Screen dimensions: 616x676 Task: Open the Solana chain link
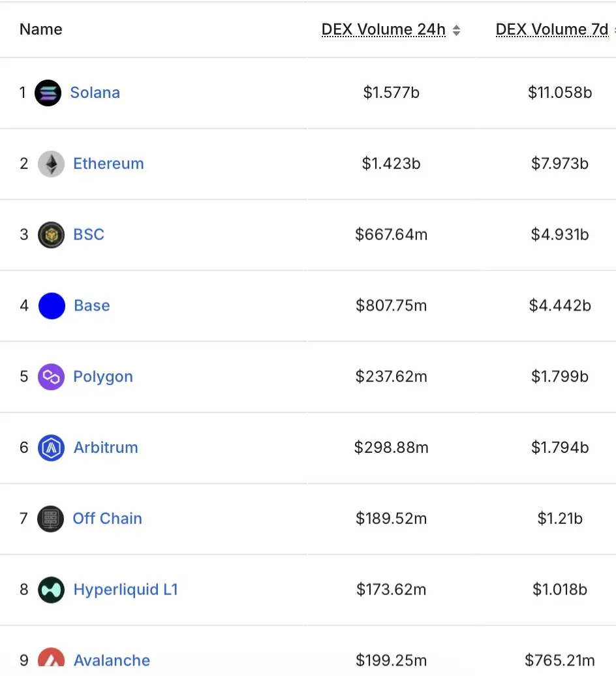[95, 93]
